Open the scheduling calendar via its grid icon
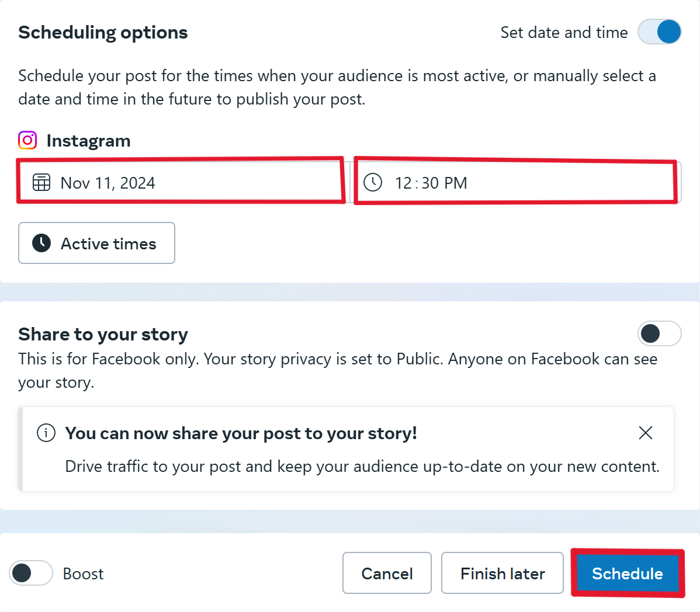 point(41,182)
